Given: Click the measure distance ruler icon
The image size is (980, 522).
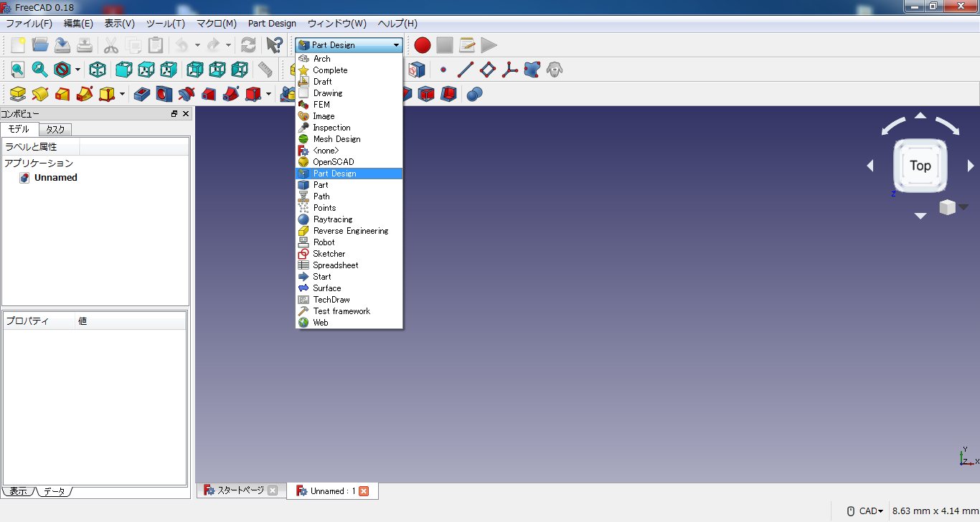Looking at the screenshot, I should pos(265,70).
